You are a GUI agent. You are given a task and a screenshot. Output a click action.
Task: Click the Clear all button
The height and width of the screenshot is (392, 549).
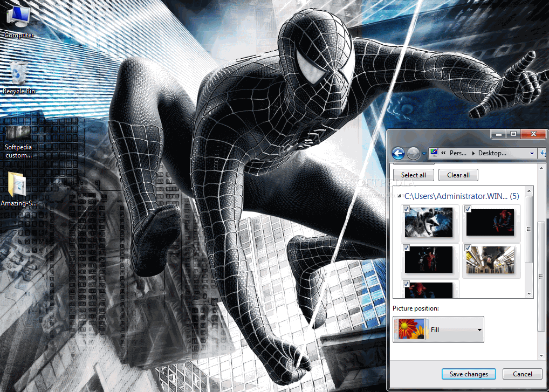pyautogui.click(x=458, y=175)
